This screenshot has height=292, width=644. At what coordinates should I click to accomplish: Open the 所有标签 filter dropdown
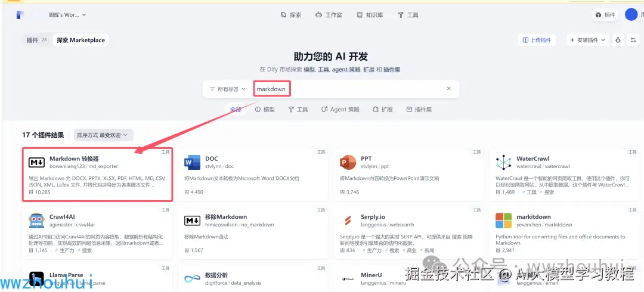tap(228, 89)
